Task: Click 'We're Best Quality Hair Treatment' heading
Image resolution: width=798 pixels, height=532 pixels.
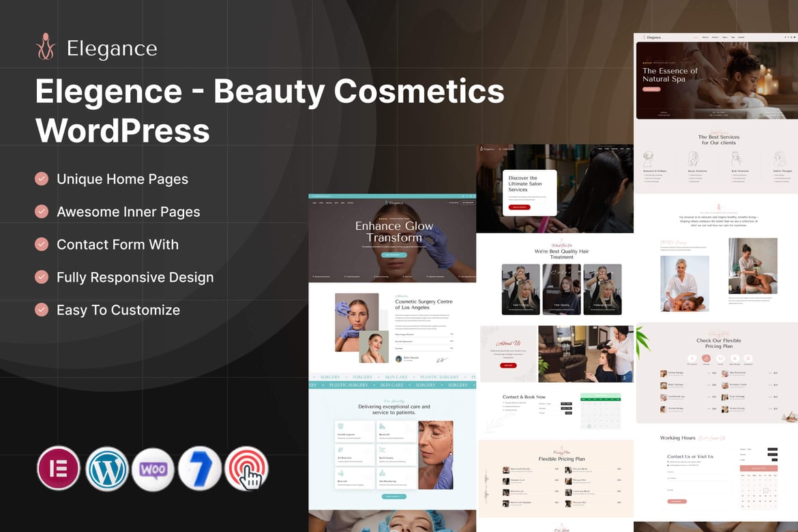Action: (x=561, y=254)
